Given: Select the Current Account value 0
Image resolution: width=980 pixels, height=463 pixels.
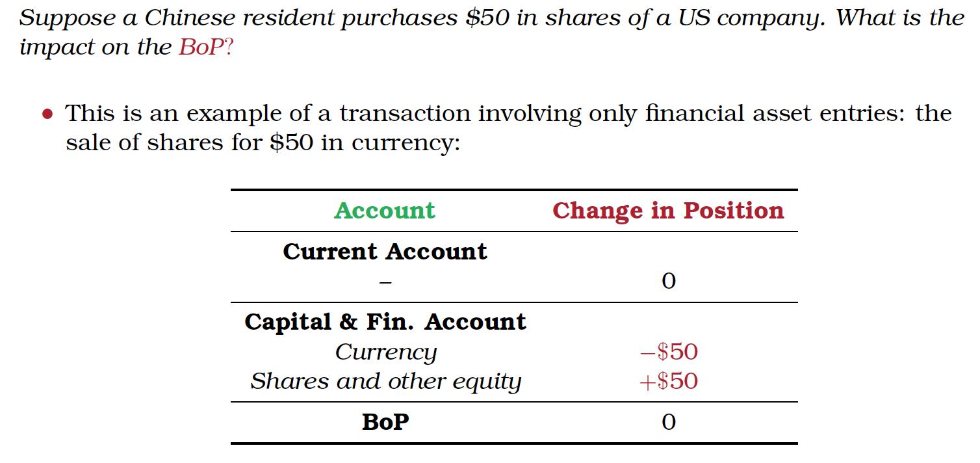Looking at the screenshot, I should [x=669, y=281].
